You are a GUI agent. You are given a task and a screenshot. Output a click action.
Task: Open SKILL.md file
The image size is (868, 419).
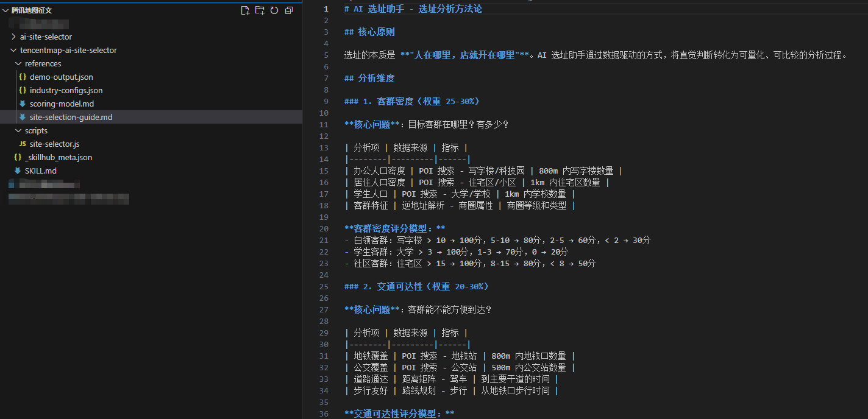[40, 171]
